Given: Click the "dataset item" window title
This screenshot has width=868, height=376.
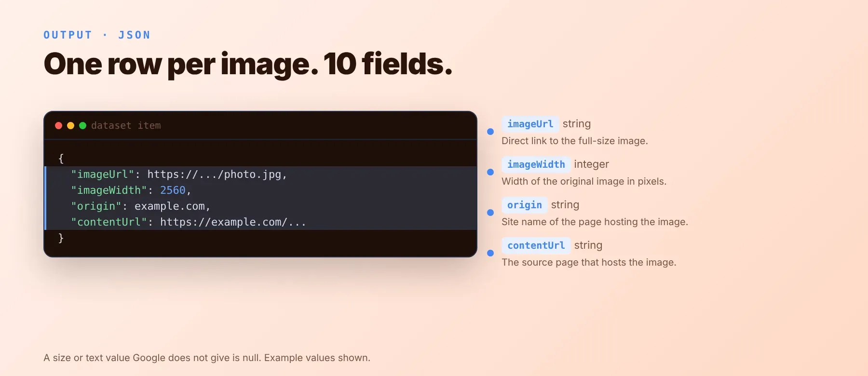Looking at the screenshot, I should [126, 126].
